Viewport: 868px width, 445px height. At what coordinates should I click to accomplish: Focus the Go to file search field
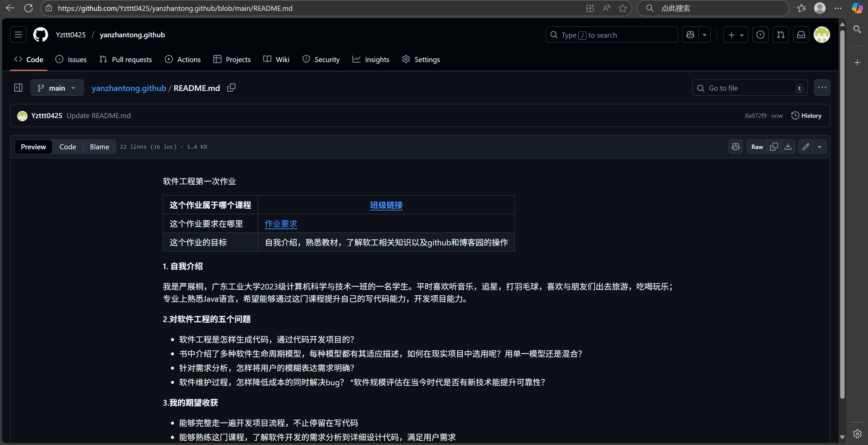[x=750, y=88]
